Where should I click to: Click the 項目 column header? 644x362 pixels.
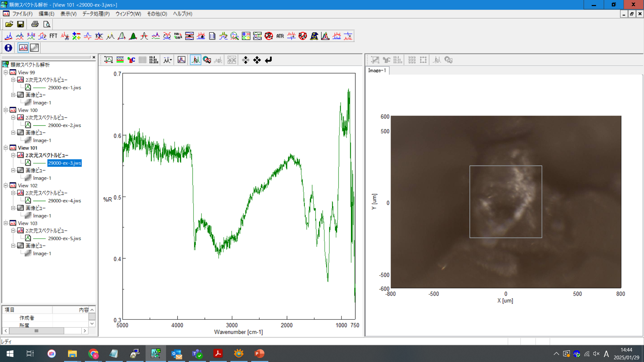(x=27, y=310)
